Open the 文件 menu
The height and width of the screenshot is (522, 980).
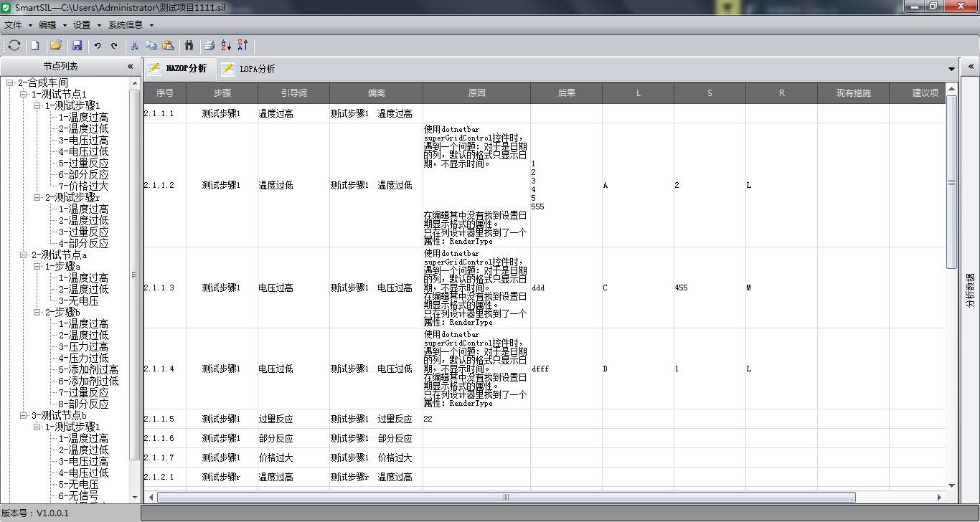point(14,25)
